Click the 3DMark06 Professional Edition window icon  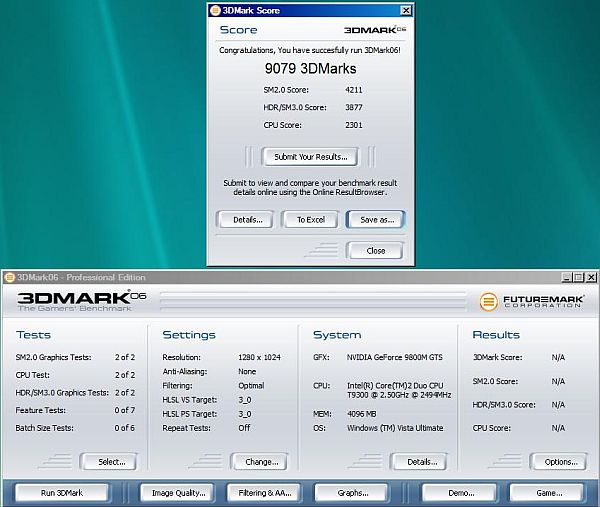click(x=10, y=277)
